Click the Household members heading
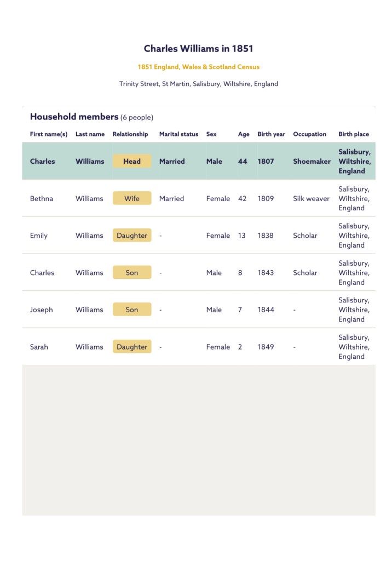The height and width of the screenshot is (561, 392). (74, 117)
